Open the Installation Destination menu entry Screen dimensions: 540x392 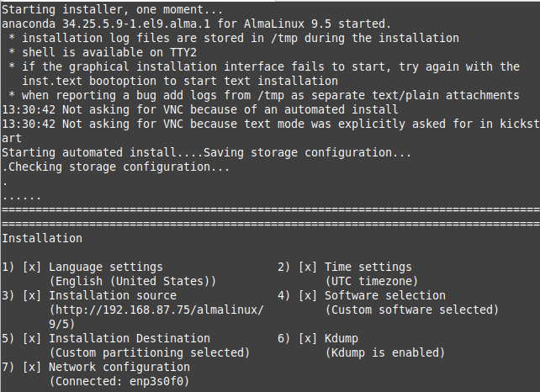(x=125, y=338)
